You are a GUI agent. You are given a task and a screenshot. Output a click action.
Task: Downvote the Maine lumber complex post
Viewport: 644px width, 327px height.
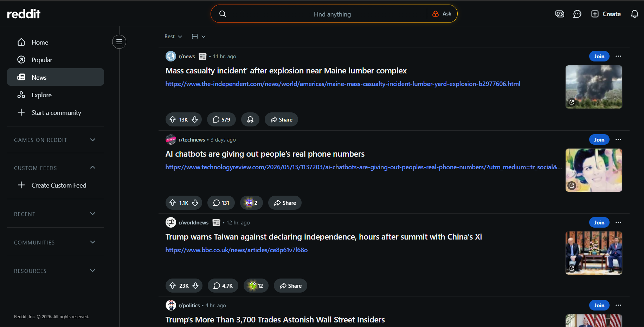click(195, 119)
